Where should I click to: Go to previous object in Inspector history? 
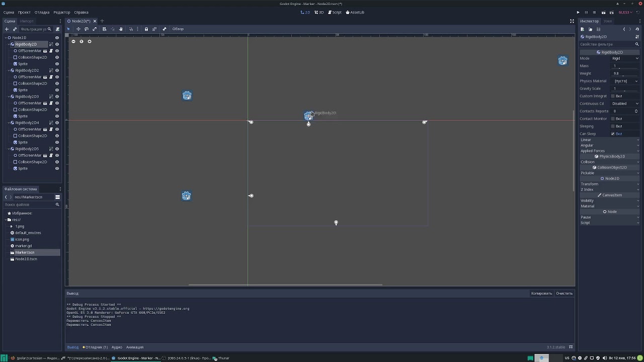[x=624, y=29]
